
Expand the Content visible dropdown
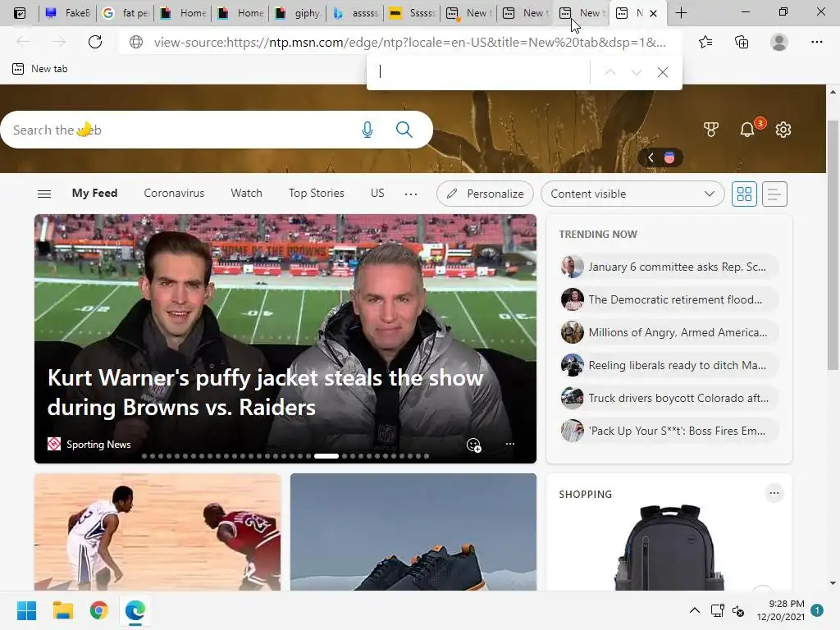pos(632,194)
